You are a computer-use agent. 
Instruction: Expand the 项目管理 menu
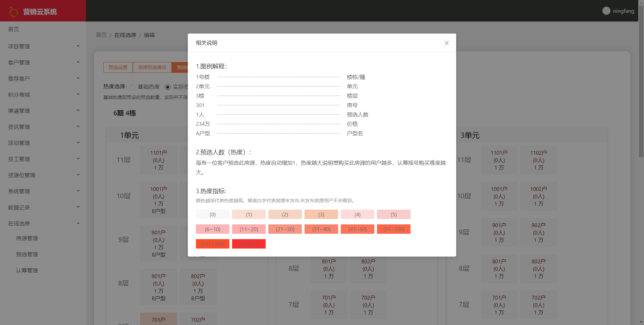[x=43, y=46]
